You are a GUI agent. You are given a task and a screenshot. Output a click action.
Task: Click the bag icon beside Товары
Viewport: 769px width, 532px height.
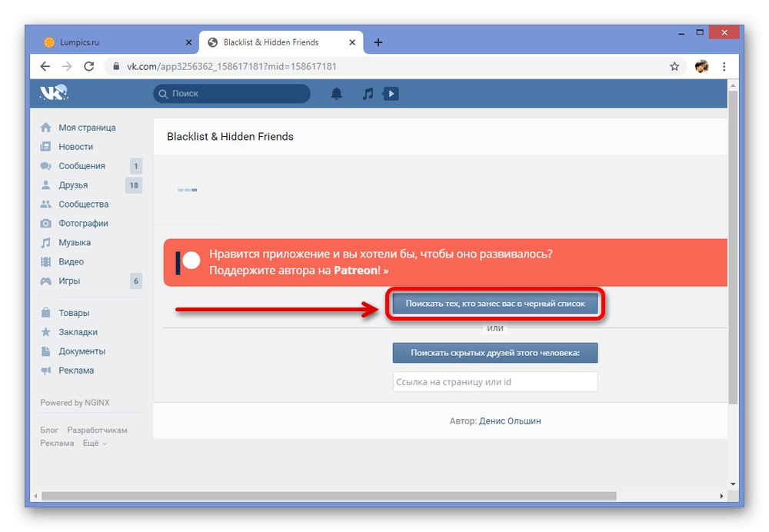45,312
